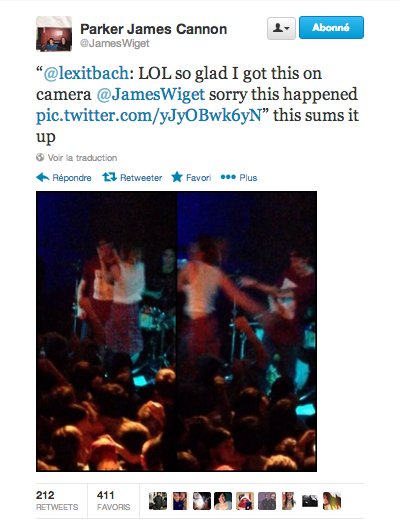Click the globe icon beside Voir la traduction
The image size is (400, 527).
(40, 157)
